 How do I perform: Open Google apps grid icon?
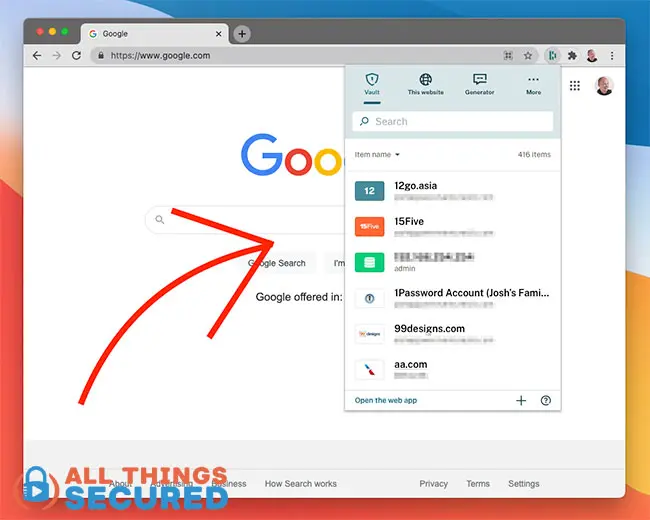(575, 86)
